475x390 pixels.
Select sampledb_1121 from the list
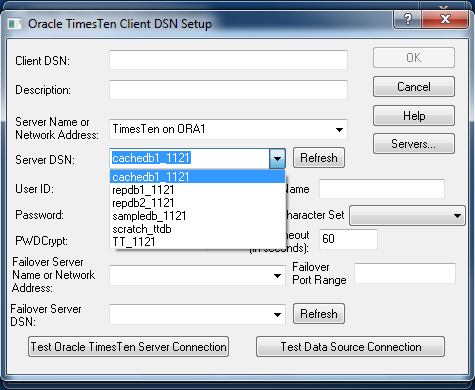[198, 216]
